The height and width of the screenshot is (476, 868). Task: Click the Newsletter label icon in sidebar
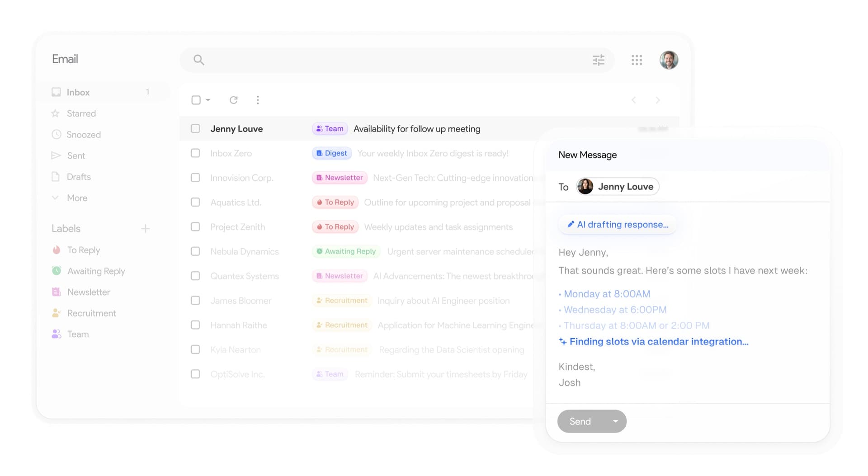tap(57, 292)
